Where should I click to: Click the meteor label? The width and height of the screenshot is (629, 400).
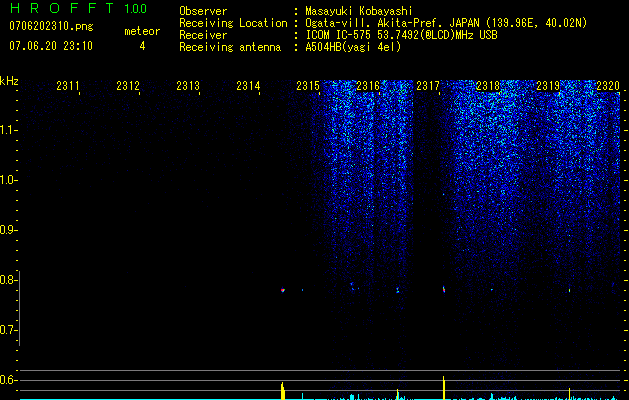tap(142, 31)
